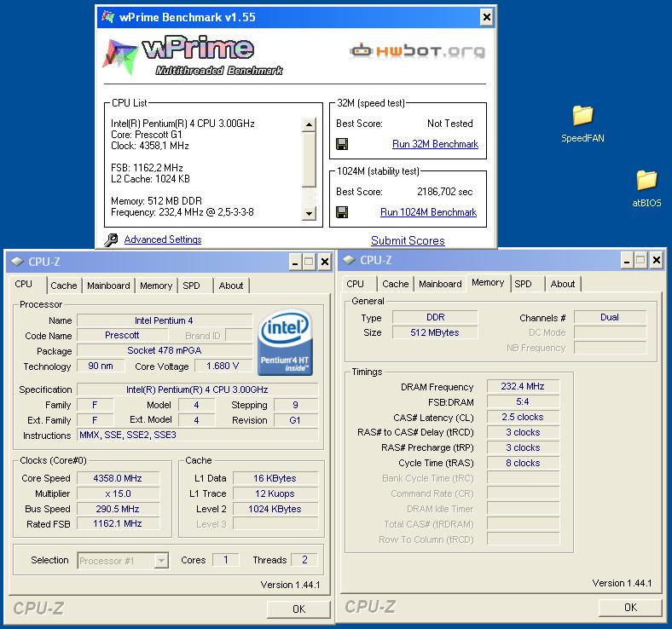This screenshot has width=672, height=629.
Task: Click "FSB: 1162,2 MHz" in CPU List
Action: click(147, 168)
